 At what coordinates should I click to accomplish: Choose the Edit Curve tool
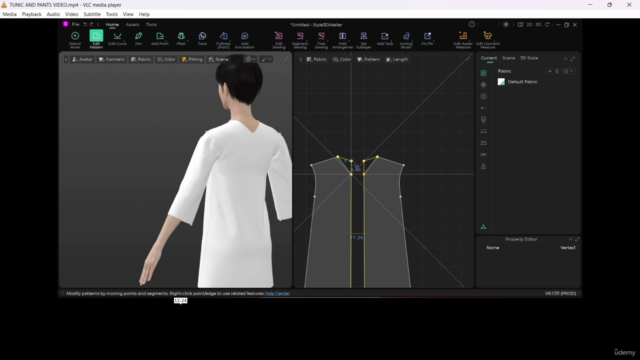pyautogui.click(x=117, y=39)
